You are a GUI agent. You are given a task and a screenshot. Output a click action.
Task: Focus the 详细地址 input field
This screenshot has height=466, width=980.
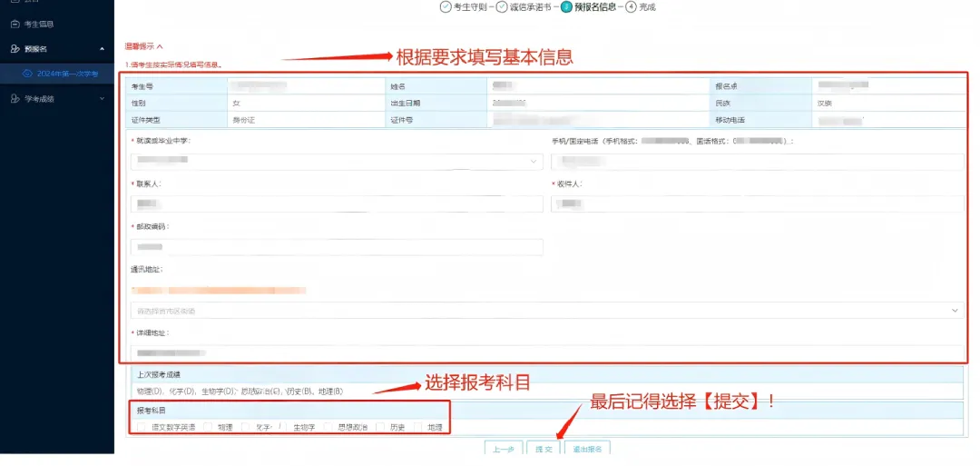pos(547,352)
